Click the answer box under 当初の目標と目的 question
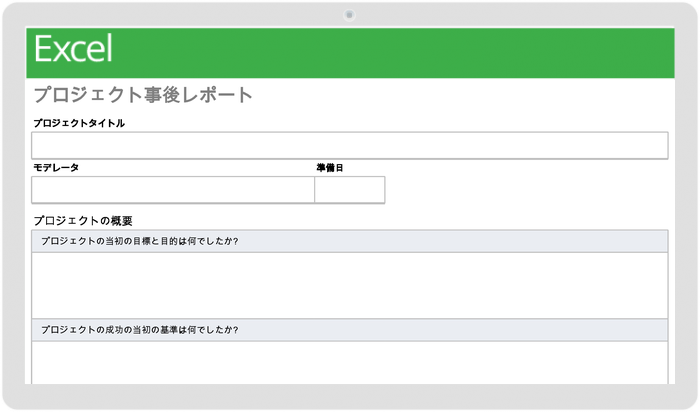Screen dimensions: 700x412 tap(350, 285)
